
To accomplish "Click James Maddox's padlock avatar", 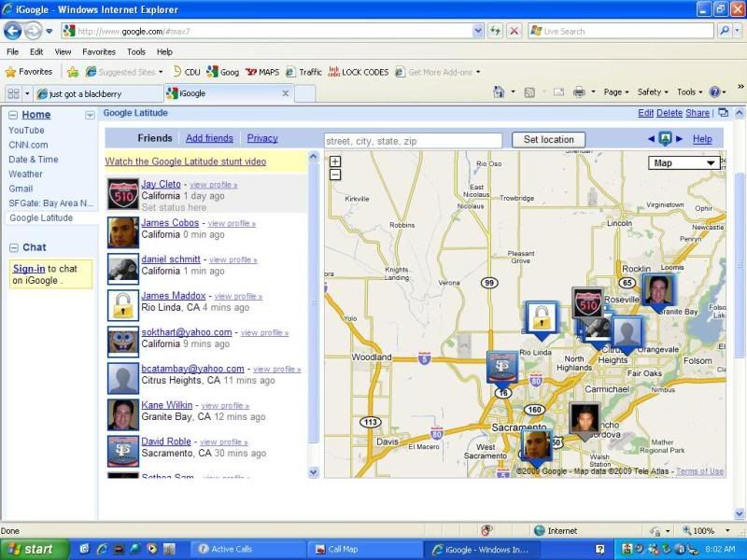I will (123, 306).
